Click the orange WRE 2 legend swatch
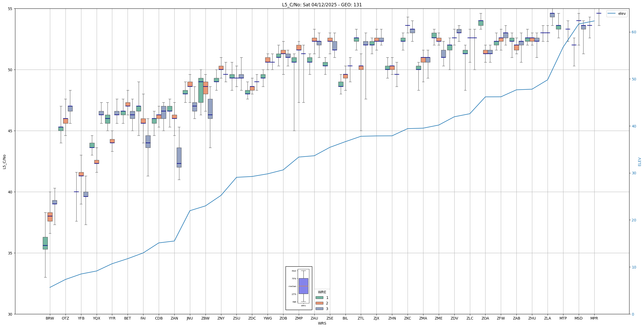Screen dimensions: 644x328 [x=319, y=303]
